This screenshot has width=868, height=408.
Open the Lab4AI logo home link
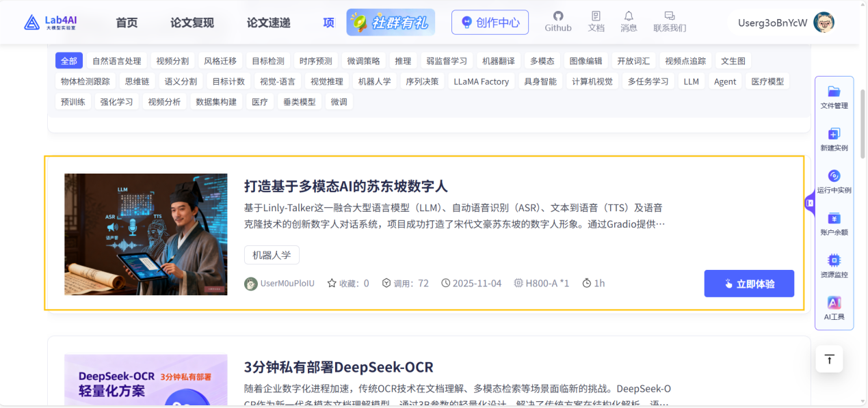click(51, 23)
